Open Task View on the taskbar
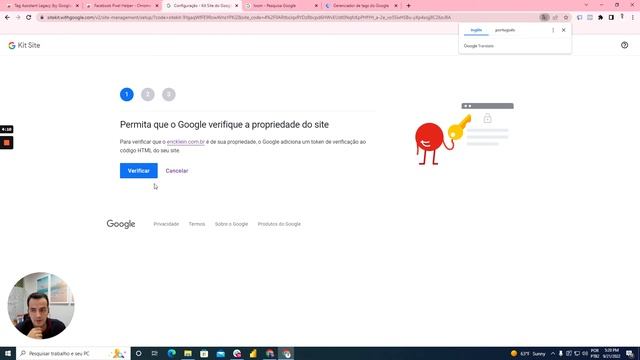 (x=155, y=353)
